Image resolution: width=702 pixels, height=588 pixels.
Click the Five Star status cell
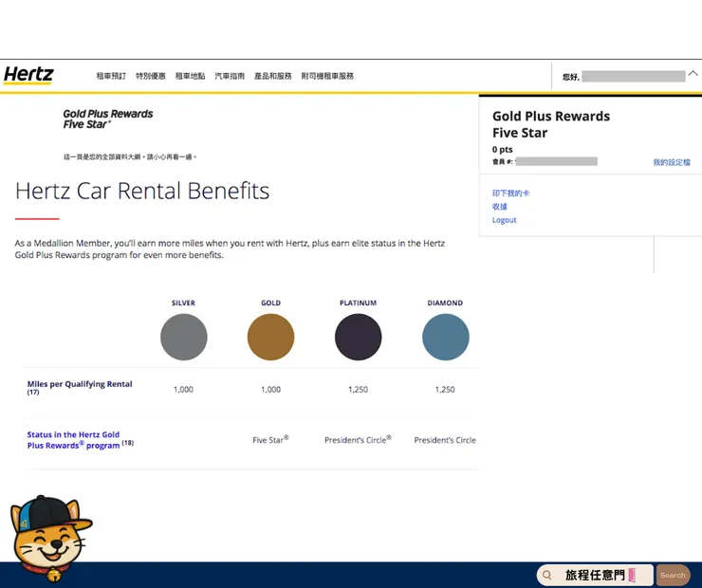point(270,440)
